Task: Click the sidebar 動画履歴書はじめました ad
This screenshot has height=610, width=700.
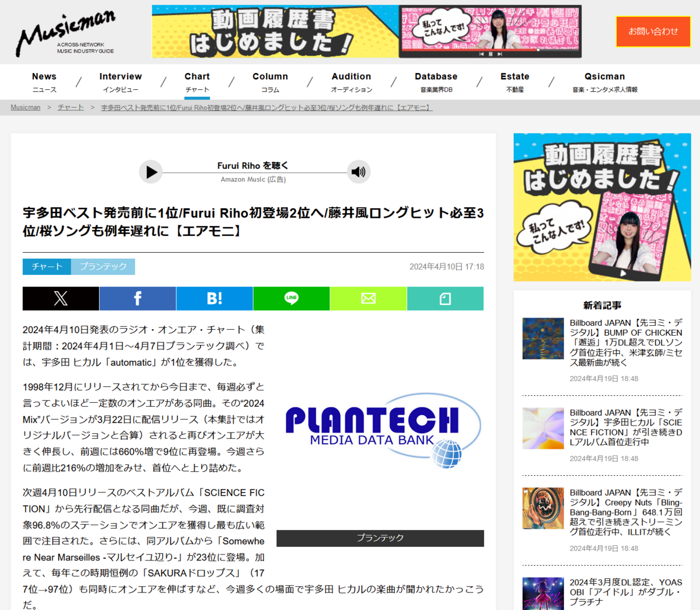Action: [x=602, y=207]
